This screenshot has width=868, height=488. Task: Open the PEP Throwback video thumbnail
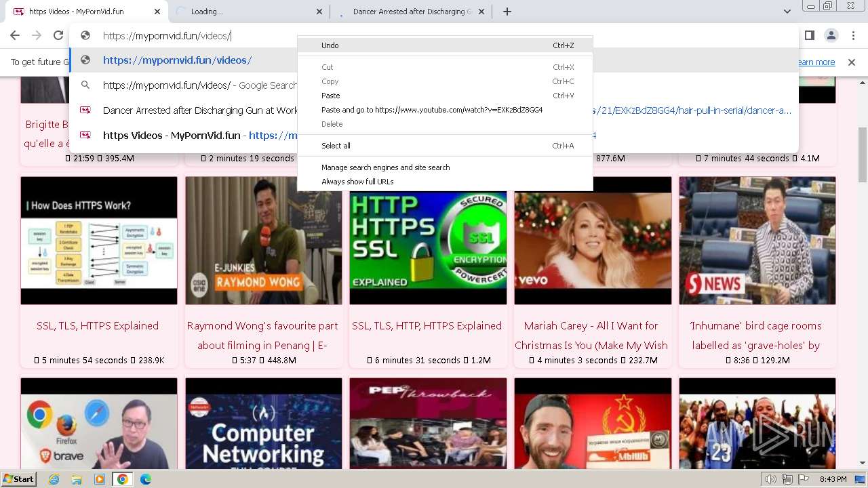[x=428, y=424]
